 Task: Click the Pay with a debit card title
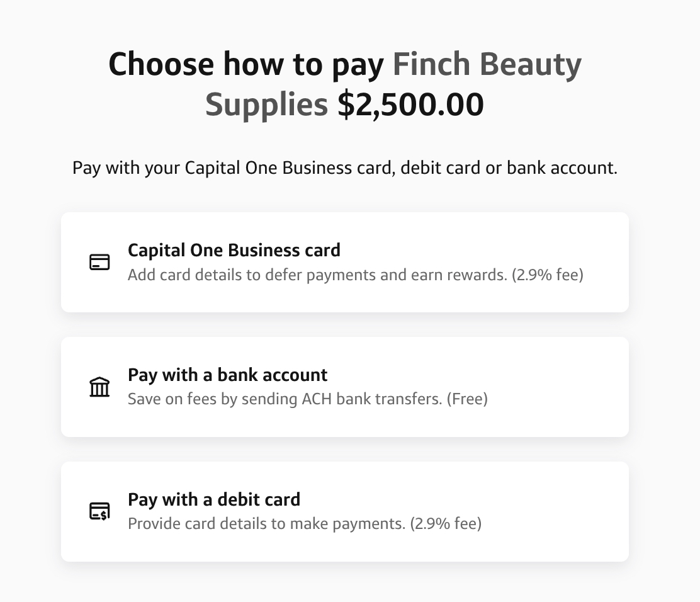pos(214,499)
